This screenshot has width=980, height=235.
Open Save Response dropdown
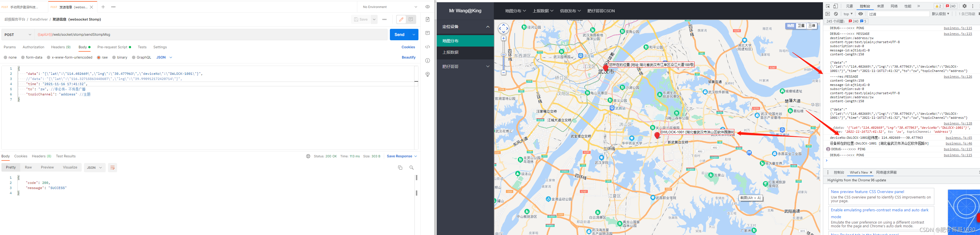[402, 156]
